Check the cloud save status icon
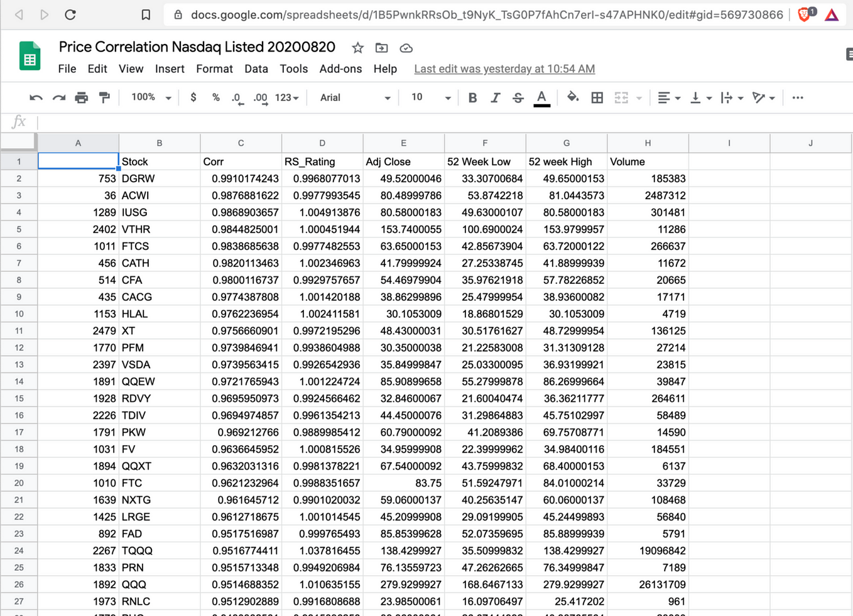The image size is (853, 616). click(406, 48)
